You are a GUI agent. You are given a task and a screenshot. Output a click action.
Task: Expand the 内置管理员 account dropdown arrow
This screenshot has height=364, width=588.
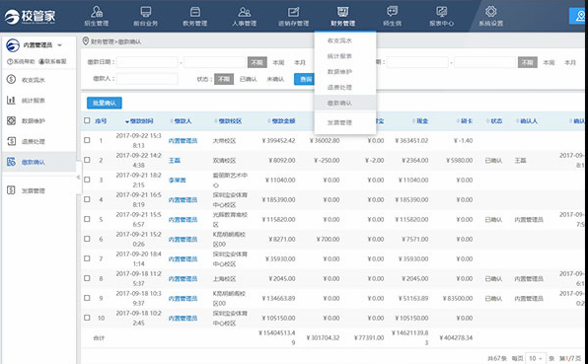59,45
